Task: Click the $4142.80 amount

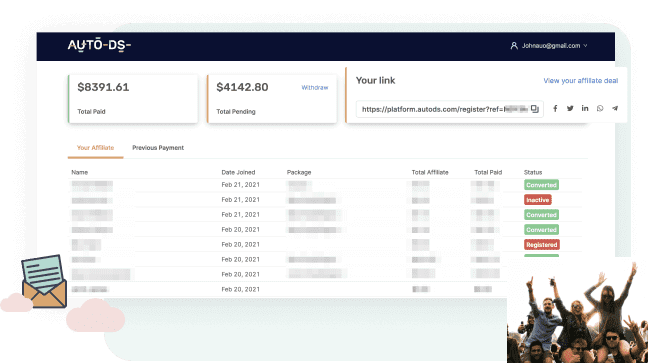Action: click(x=242, y=87)
